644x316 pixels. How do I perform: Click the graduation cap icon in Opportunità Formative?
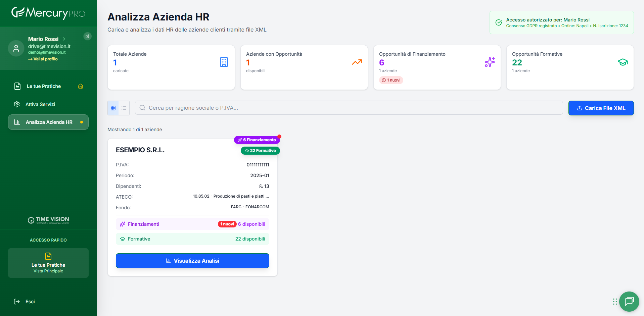[623, 62]
